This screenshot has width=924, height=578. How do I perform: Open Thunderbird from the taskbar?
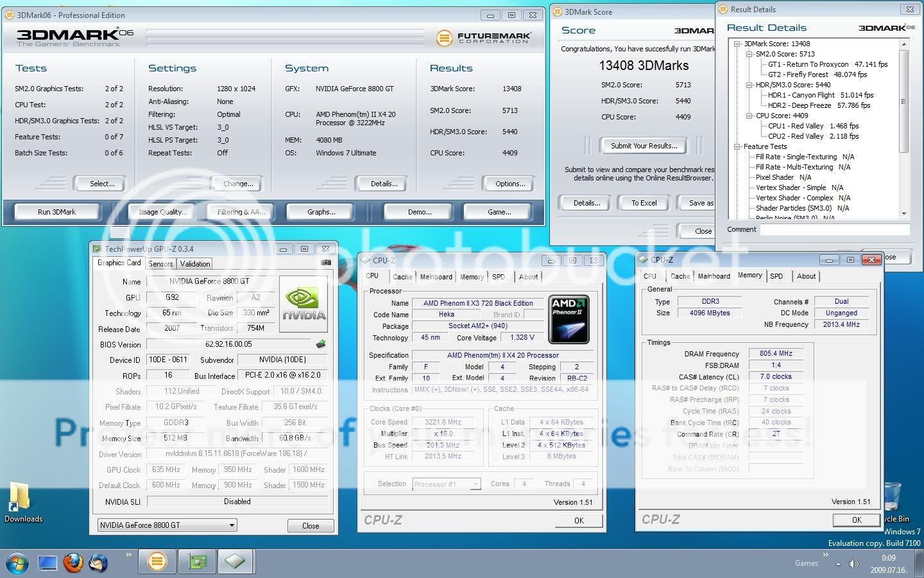[99, 563]
